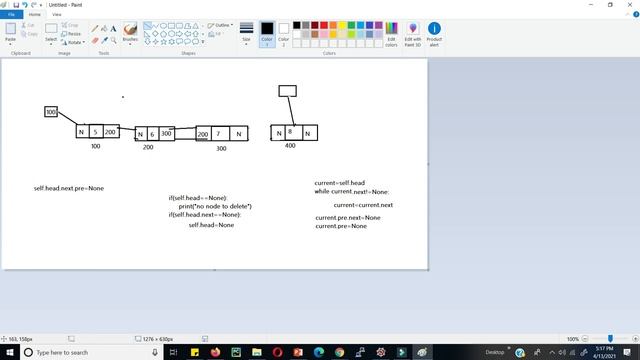
Task: Click the Undo icon in quick access toolbar
Action: click(24, 5)
